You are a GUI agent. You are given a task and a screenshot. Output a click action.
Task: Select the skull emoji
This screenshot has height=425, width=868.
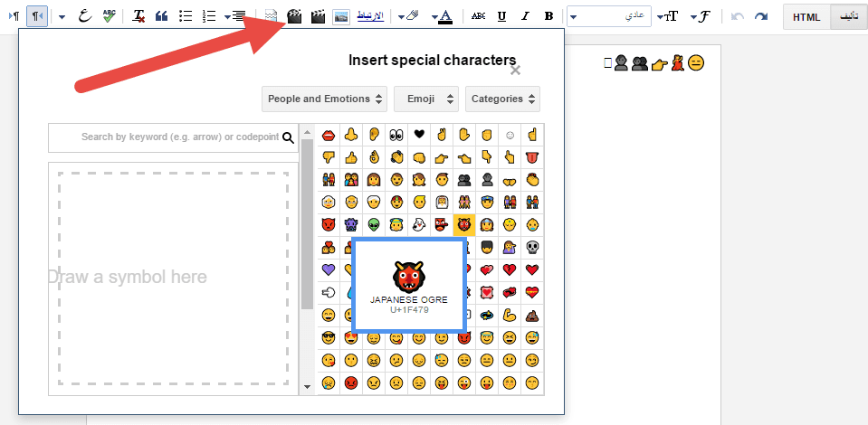(x=532, y=246)
